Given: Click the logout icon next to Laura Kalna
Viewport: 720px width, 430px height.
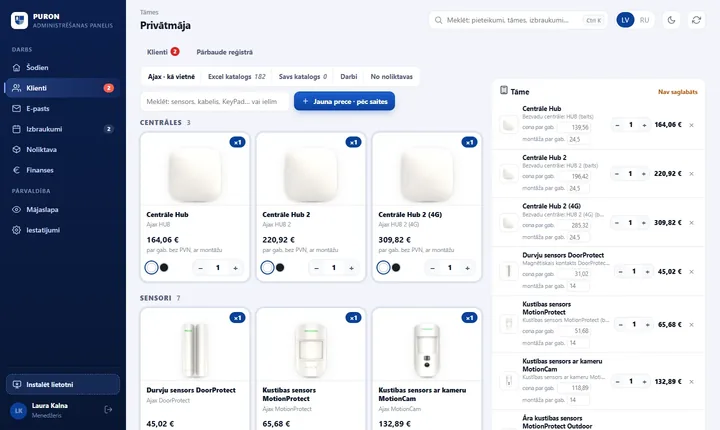Looking at the screenshot, I should [x=108, y=409].
